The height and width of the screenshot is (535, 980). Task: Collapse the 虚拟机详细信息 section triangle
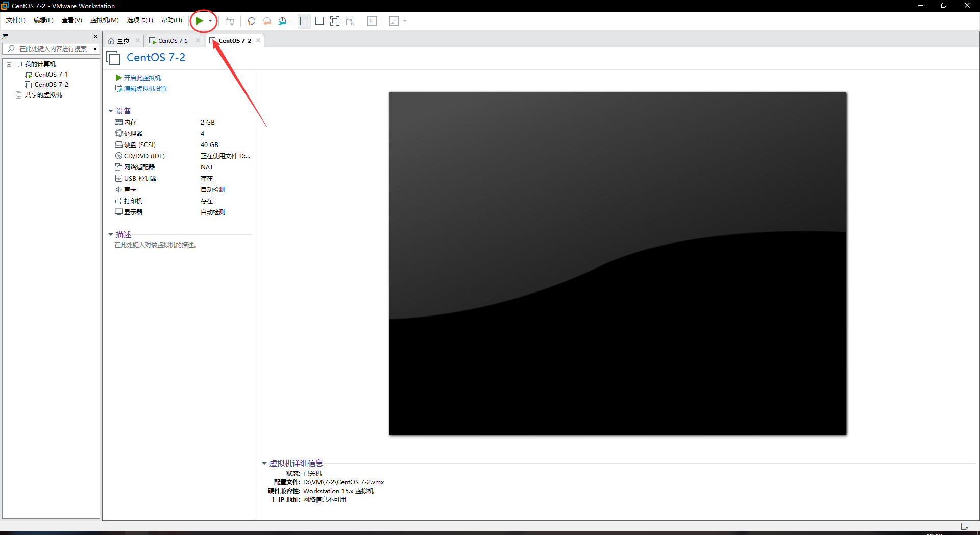264,464
